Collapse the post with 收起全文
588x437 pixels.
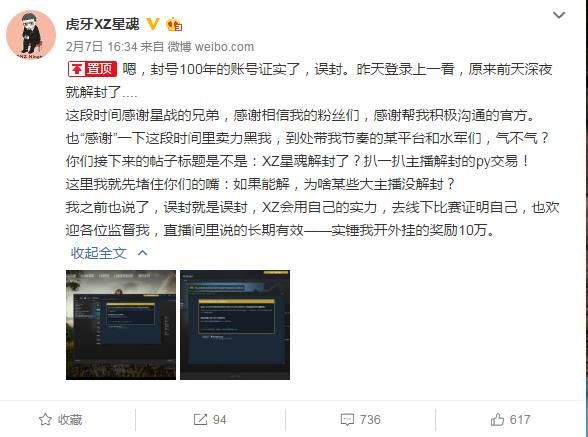99,253
